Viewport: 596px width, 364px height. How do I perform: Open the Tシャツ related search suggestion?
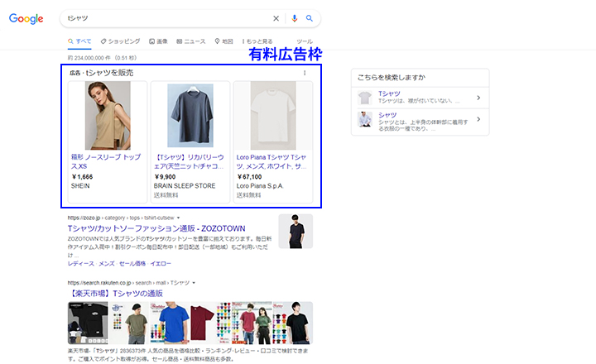[420, 98]
